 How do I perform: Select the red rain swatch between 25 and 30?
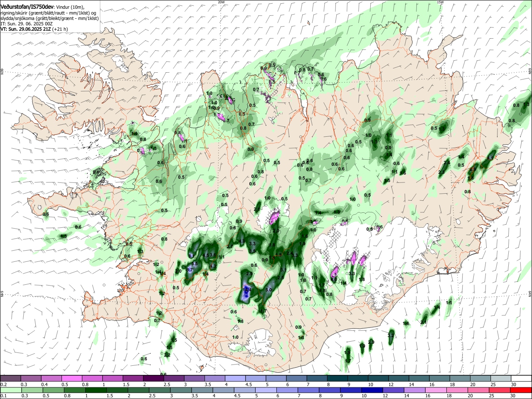tap(499, 390)
